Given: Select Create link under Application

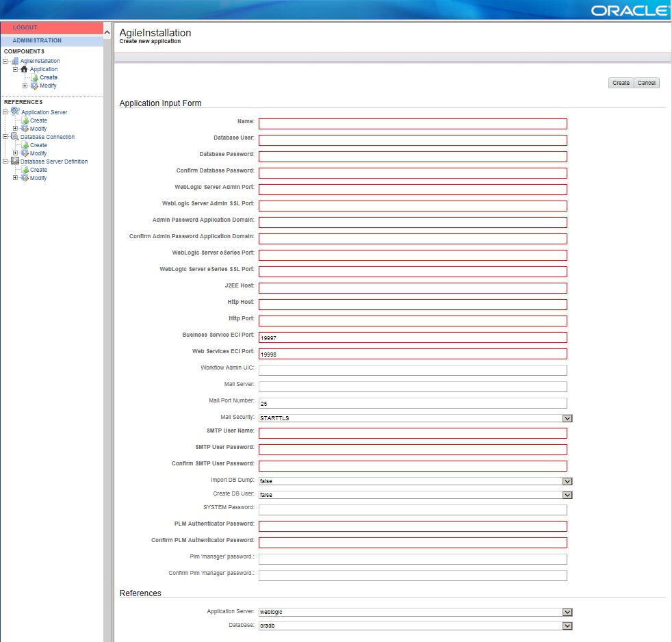Looking at the screenshot, I should click(49, 77).
